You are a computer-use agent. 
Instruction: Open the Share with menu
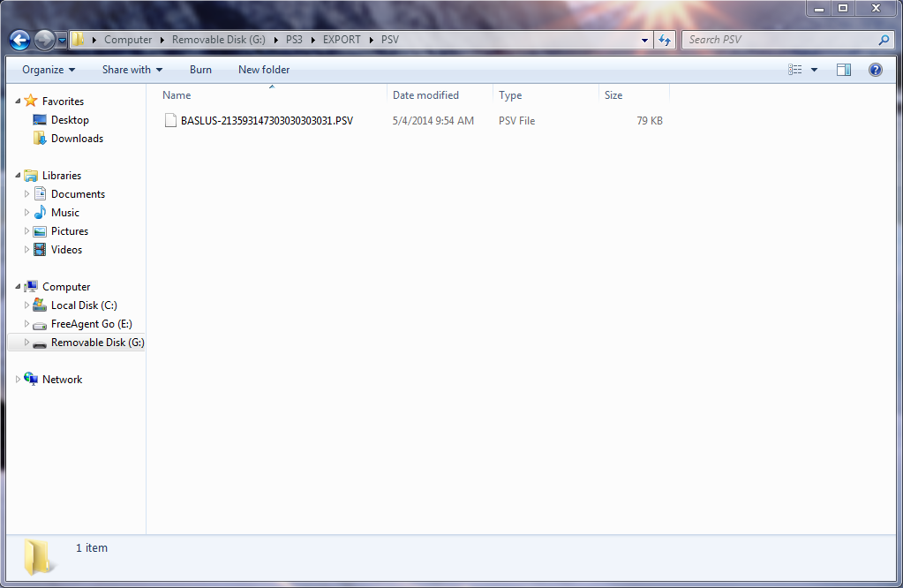132,70
